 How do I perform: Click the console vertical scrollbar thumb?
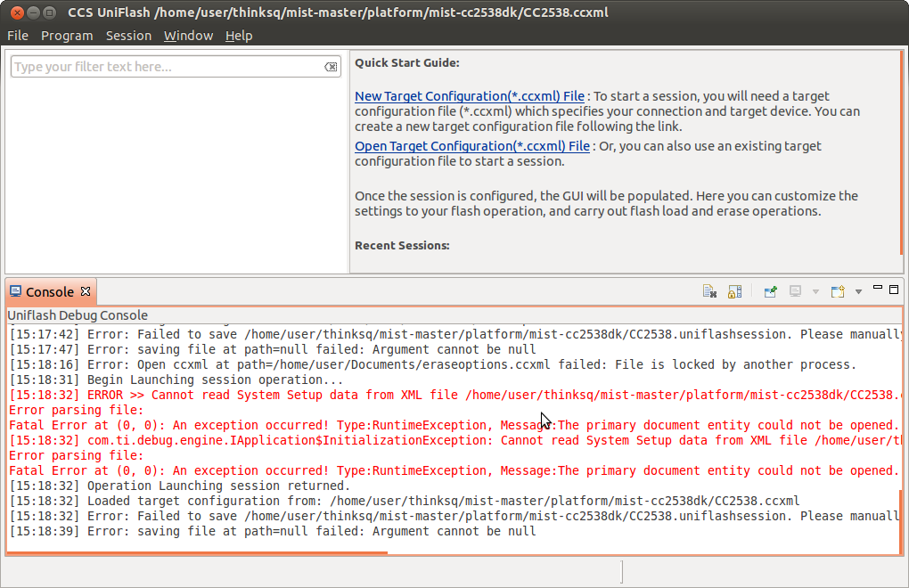coord(901,522)
